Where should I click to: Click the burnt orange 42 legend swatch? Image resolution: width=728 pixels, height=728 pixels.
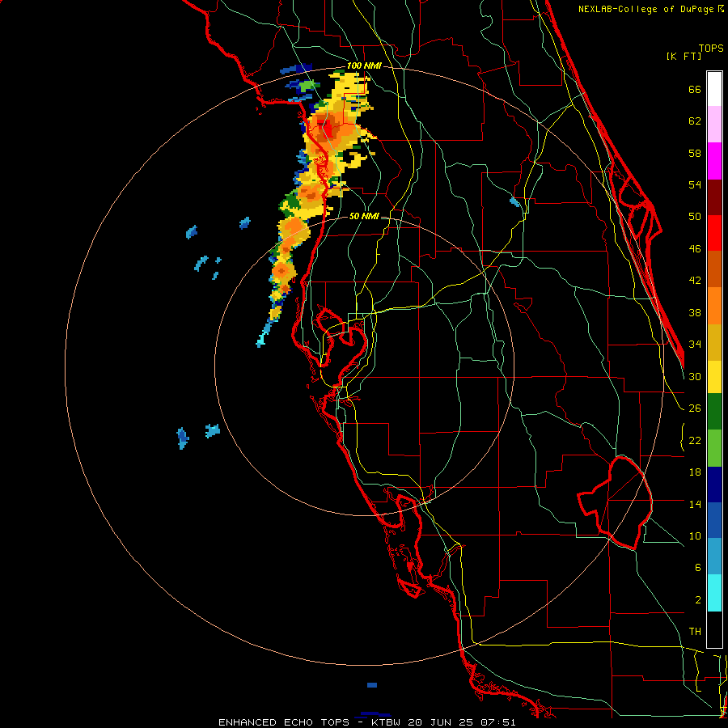coord(714,269)
